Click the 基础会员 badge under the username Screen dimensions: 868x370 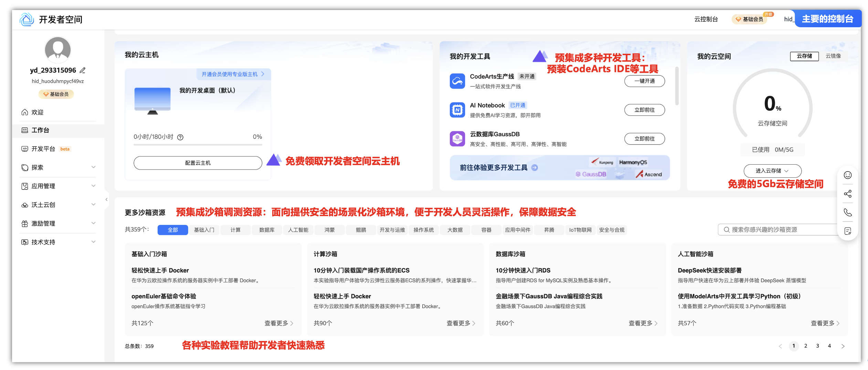pyautogui.click(x=56, y=94)
